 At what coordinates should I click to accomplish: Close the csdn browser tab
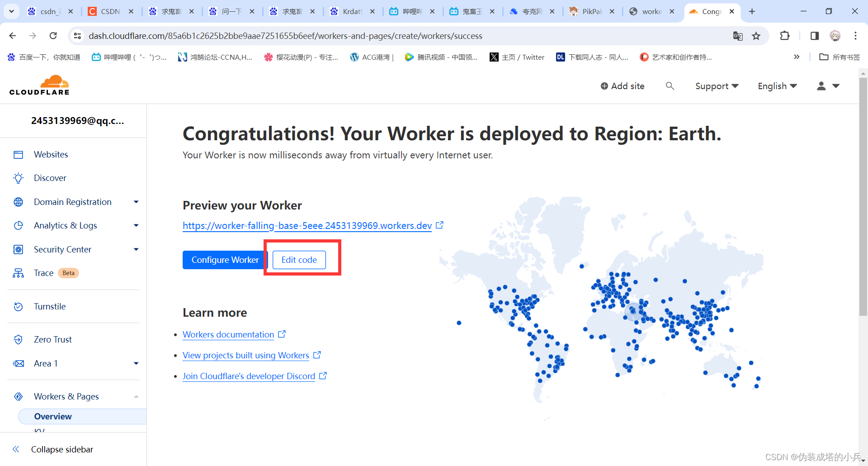pos(71,11)
